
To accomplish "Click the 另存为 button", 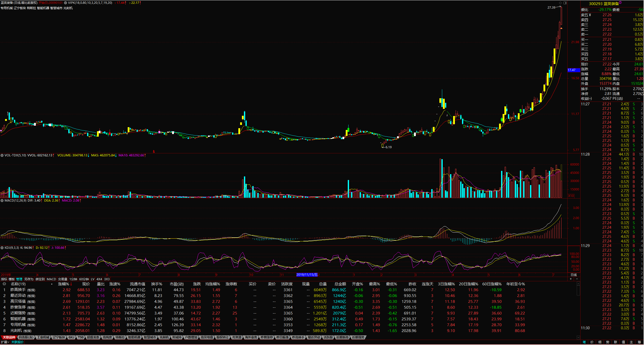I will click(29, 279).
